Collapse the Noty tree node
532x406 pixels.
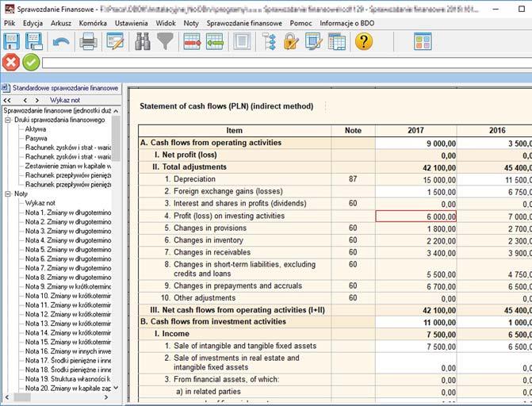[8, 193]
